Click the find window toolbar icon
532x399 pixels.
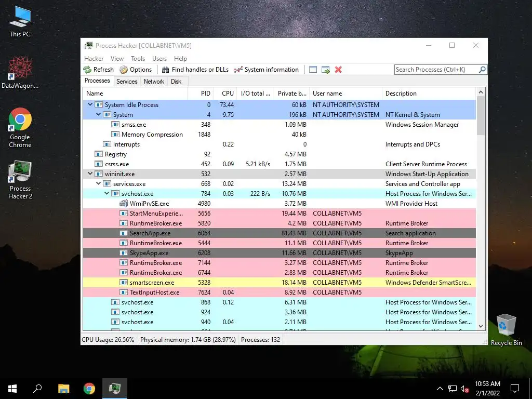(313, 70)
